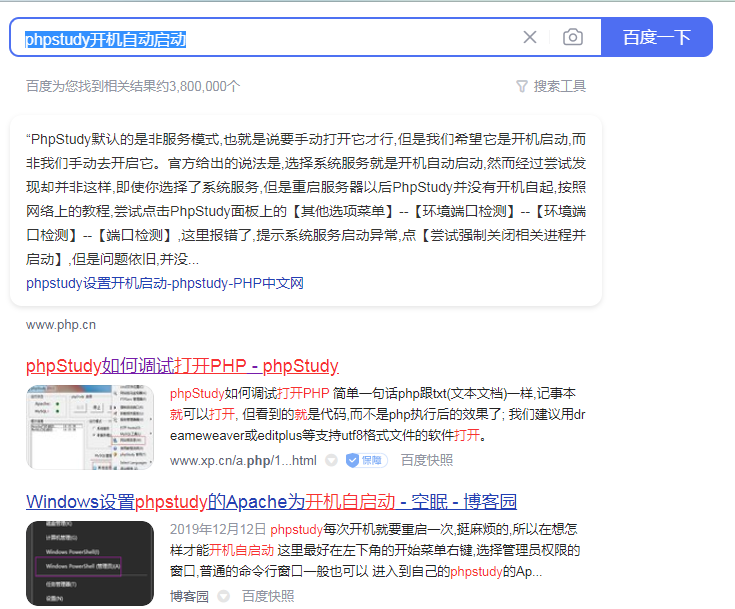Open result phpStudy如何调试打开PHP - phpStudy
Screen dimensions: 735x609
pyautogui.click(x=182, y=366)
